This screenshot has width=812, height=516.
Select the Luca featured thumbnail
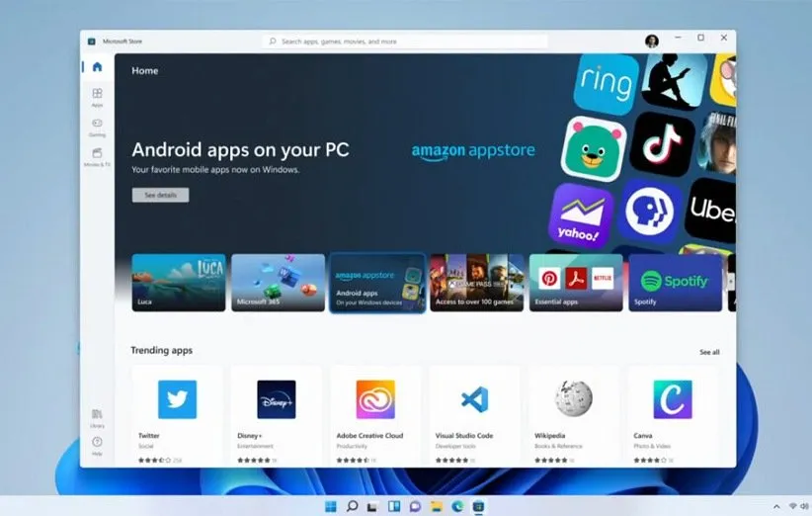click(x=179, y=283)
